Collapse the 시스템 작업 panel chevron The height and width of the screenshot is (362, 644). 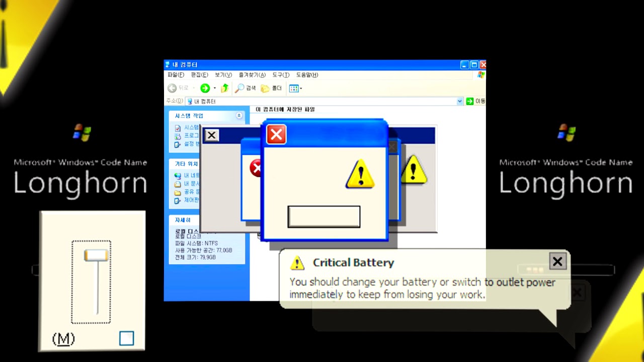239,116
